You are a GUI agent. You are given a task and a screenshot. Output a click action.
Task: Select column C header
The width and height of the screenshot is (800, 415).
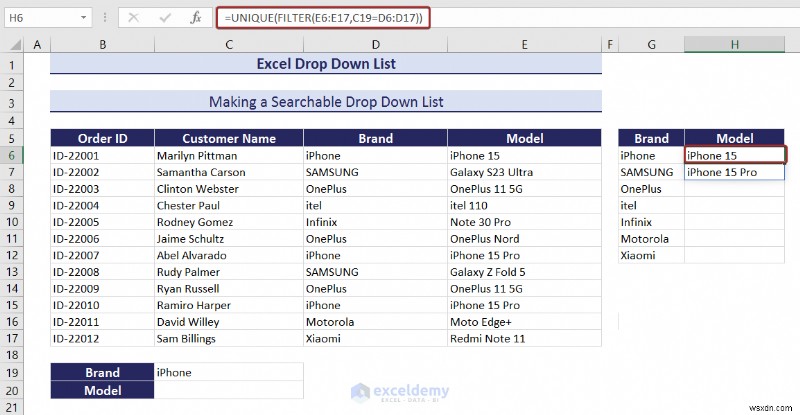click(229, 45)
